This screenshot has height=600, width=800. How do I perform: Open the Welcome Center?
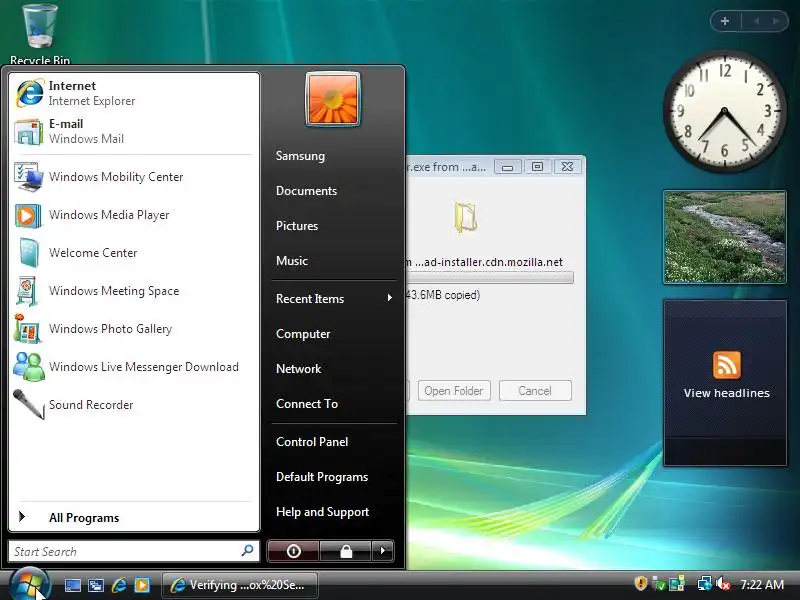(134, 253)
